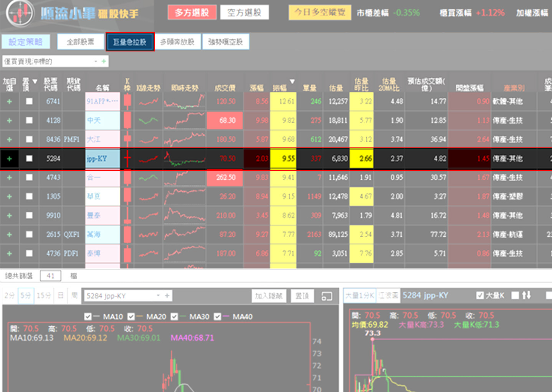Check the pin checkbox for stock 4128 中天
The width and height of the screenshot is (552, 392).
[29, 121]
